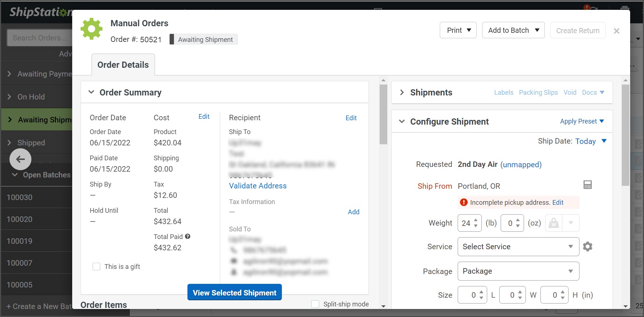The height and width of the screenshot is (317, 644).
Task: Click the rate calculator icon beside Portland, OR
Action: coord(587,185)
